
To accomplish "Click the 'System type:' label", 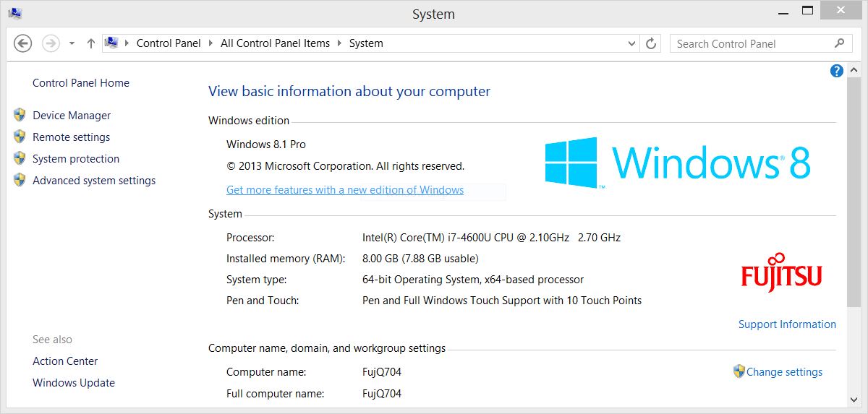I will [x=256, y=280].
